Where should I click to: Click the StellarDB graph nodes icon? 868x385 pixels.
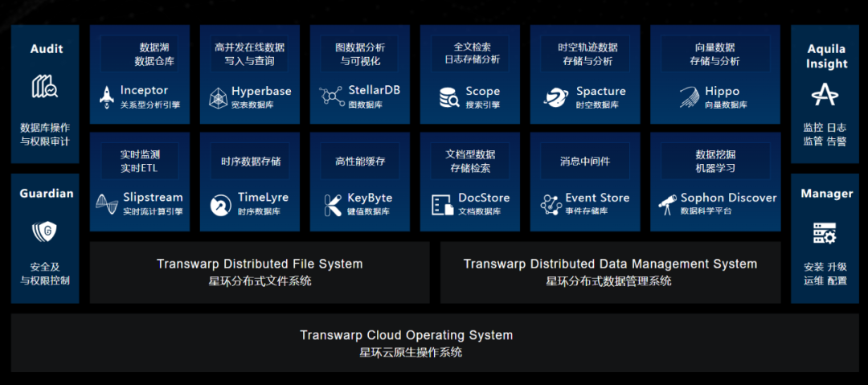(332, 96)
